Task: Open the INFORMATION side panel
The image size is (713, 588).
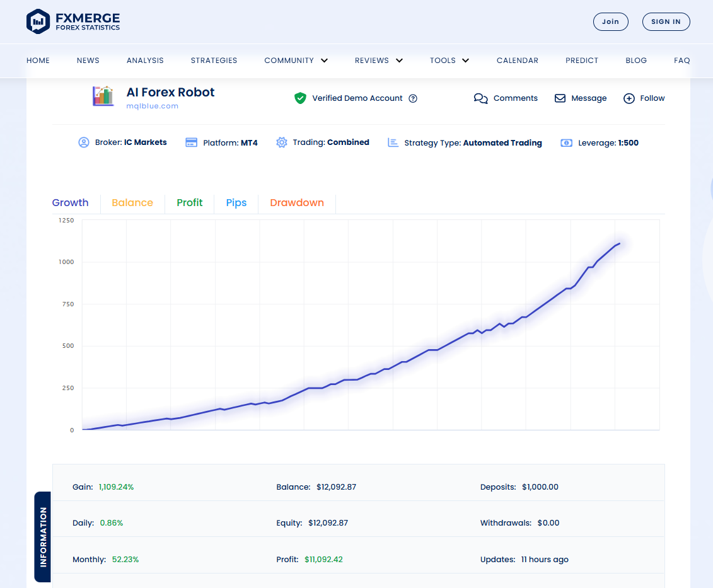Action: [43, 537]
